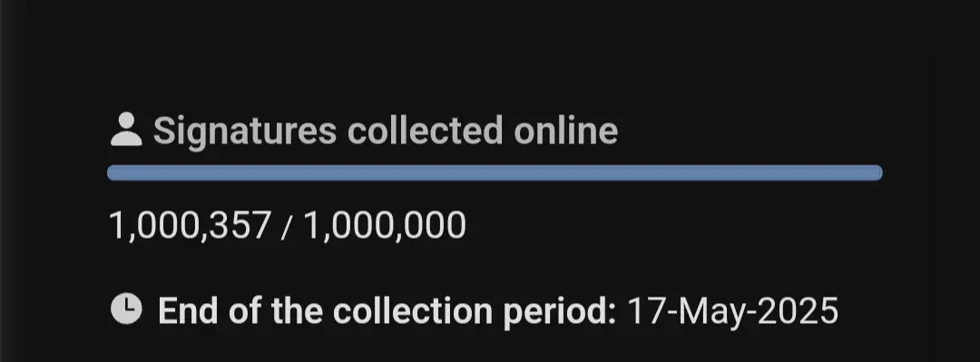Select the word "collected" in the heading
This screenshot has height=362, width=980.
(425, 131)
